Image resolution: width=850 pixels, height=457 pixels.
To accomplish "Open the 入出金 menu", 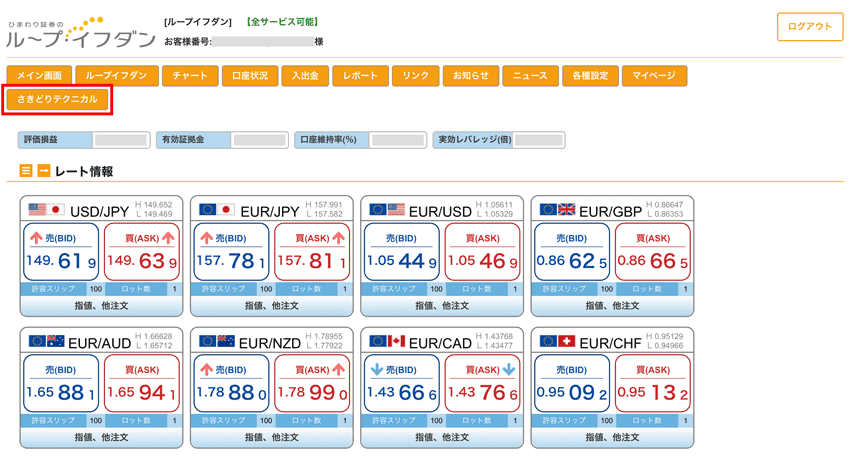I will coord(305,76).
